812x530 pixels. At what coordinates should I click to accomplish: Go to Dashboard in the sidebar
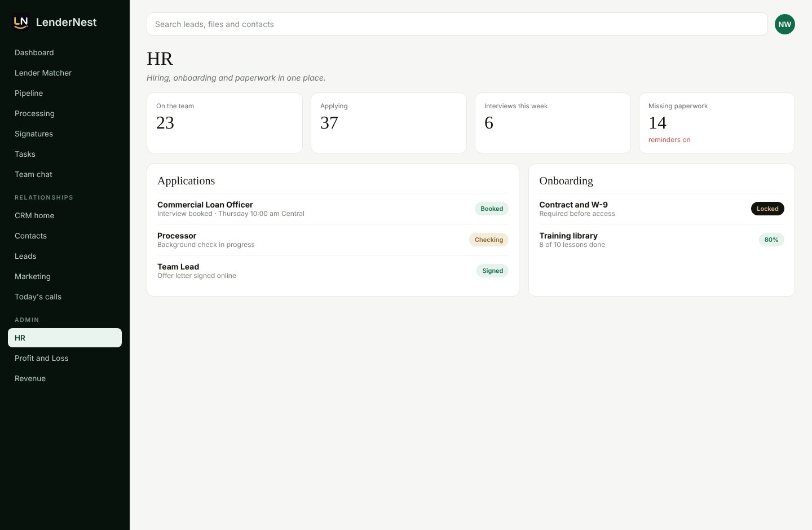pos(65,52)
